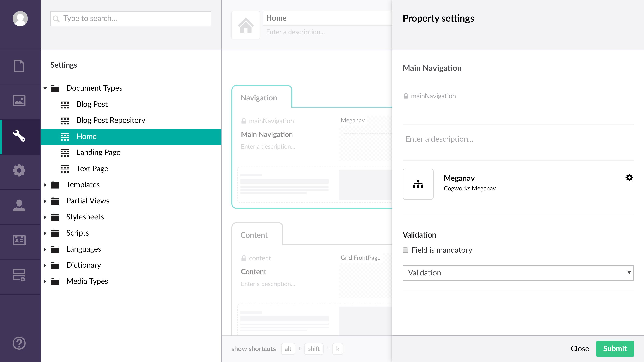This screenshot has width=644, height=362.
Task: Open the Forms section icon
Action: 19,275
